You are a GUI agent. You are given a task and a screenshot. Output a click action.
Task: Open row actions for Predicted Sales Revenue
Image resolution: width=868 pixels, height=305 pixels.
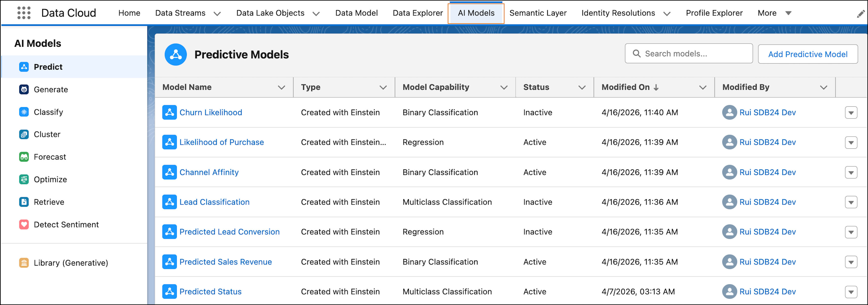(851, 262)
